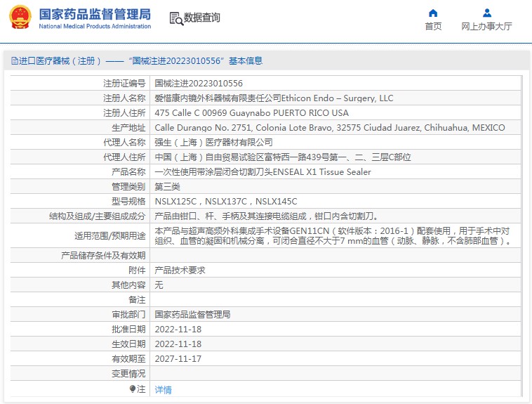
Task: Click the lightbulb icon beside 注
Action: coord(133,389)
